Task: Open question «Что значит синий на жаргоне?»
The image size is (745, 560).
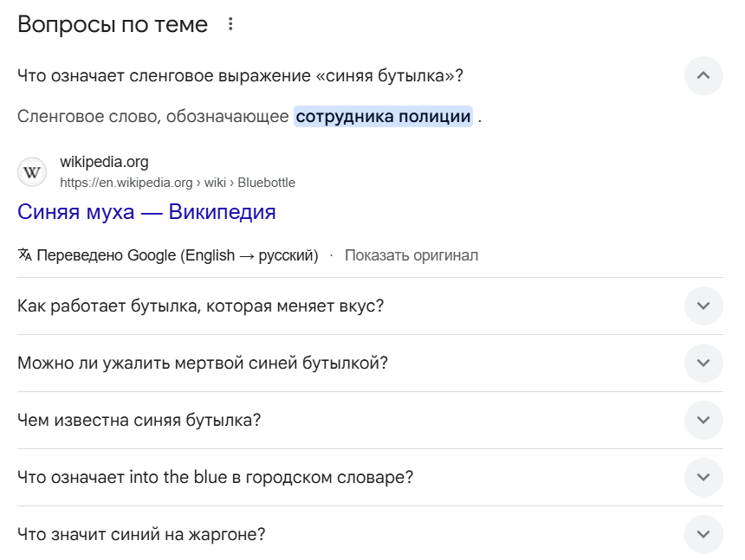Action: [140, 534]
